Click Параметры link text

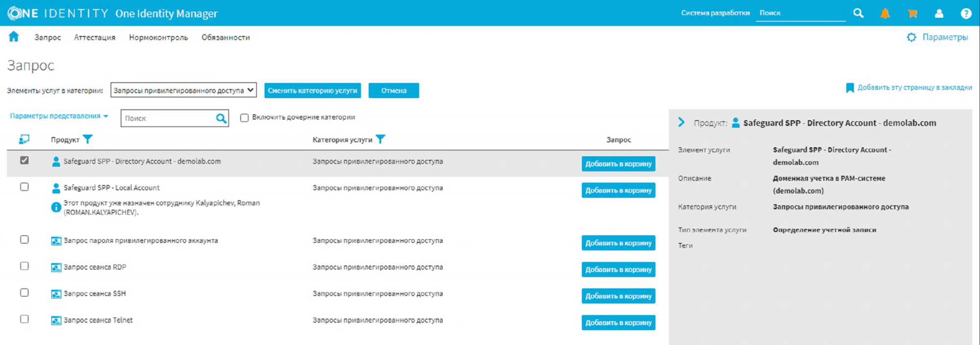coord(945,37)
